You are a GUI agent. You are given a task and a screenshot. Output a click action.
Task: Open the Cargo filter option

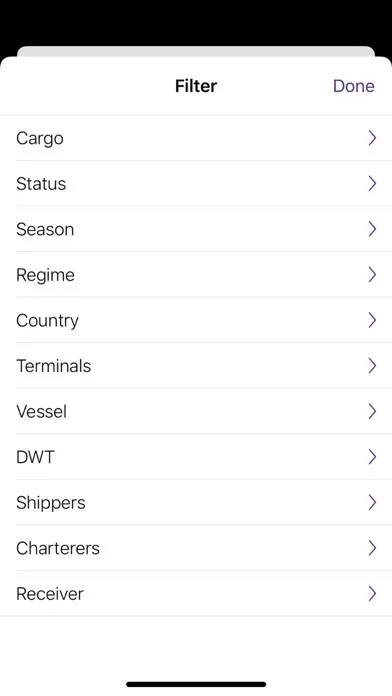[x=196, y=138]
